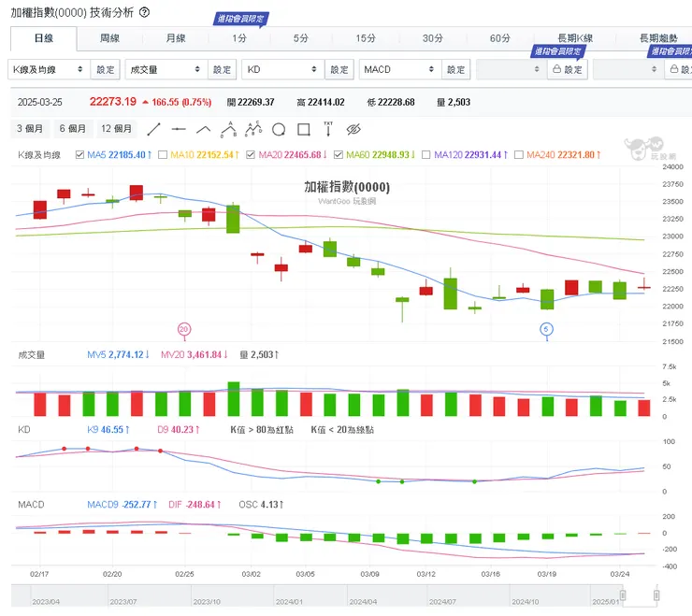Click the 進階會員限定 badge above locked 設定
692x616 pixels.
point(558,51)
